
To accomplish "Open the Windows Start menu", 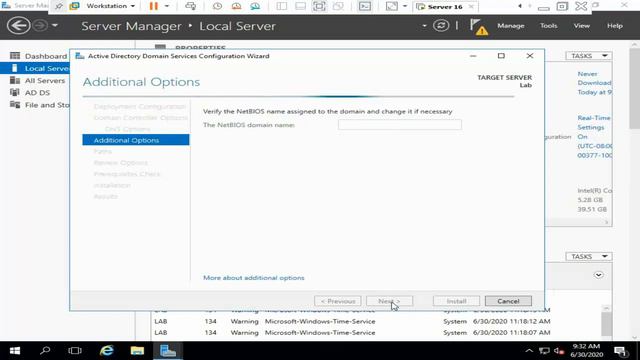I will 15,351.
